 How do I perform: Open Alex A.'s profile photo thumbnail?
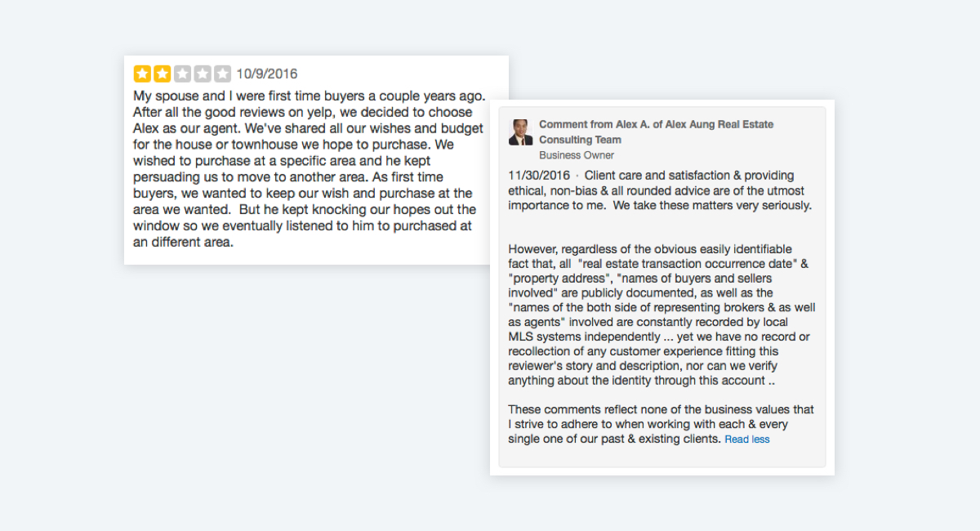coord(521,132)
